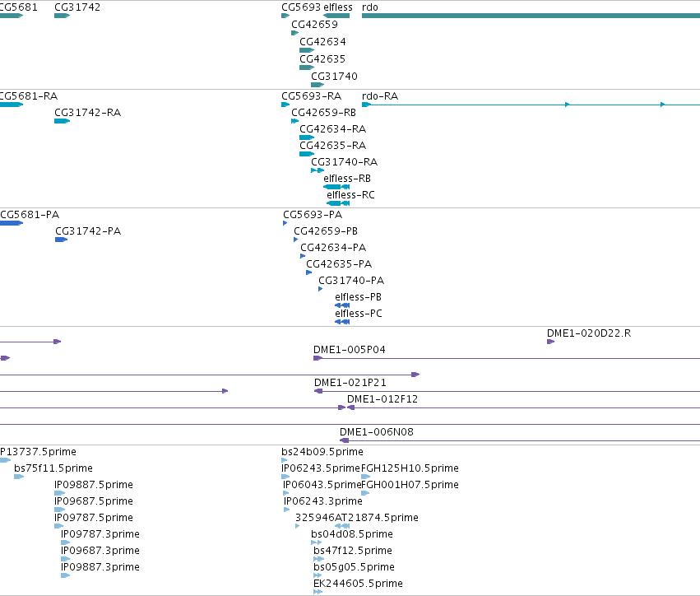Screen dimensions: 700x596
Task: Click the EK244605.5prime EST label
Action: pyautogui.click(x=358, y=584)
